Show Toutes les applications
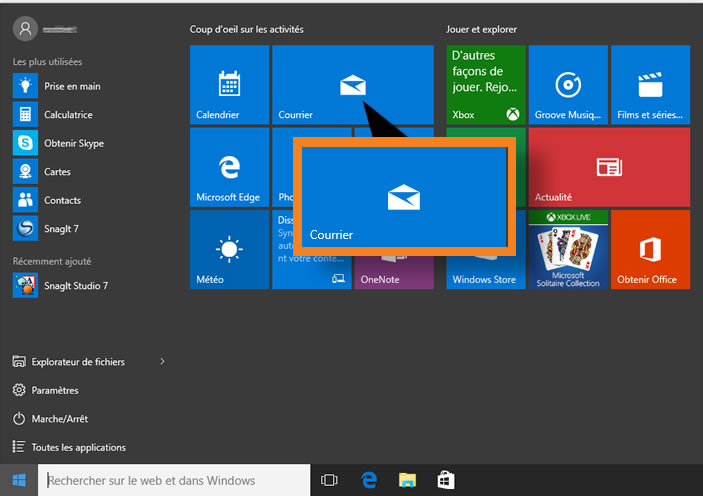The image size is (703, 496). point(69,447)
